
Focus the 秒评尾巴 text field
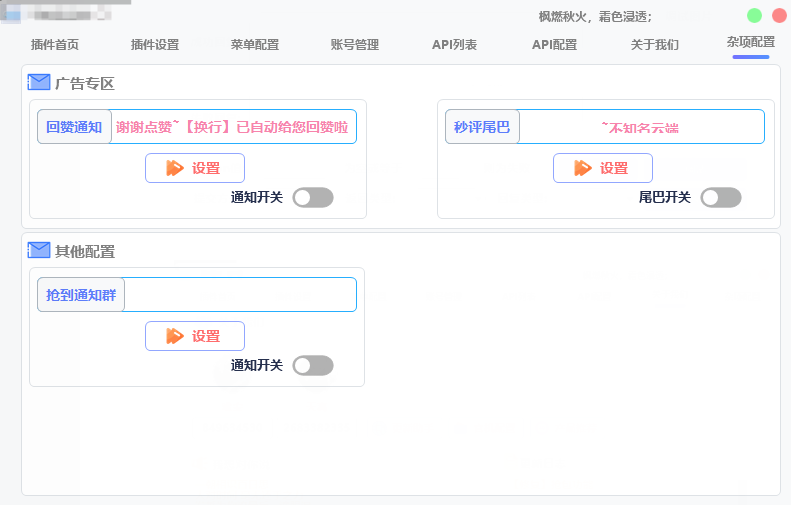(641, 127)
